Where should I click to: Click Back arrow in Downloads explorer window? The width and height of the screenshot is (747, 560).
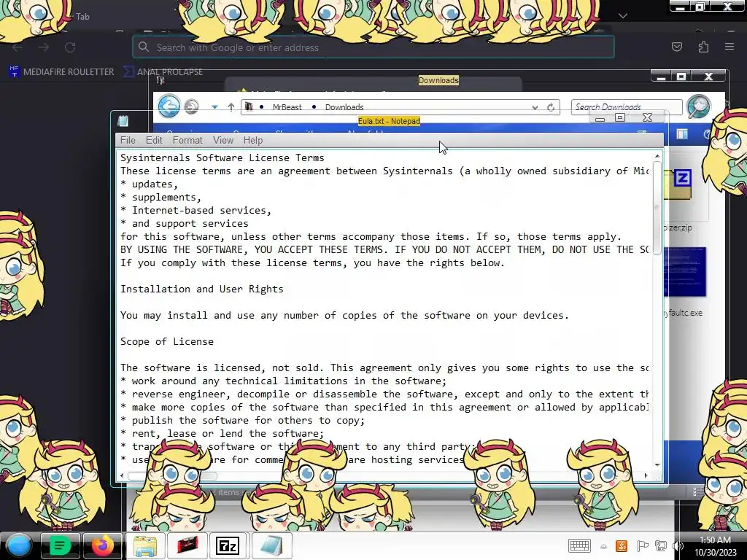pos(169,106)
